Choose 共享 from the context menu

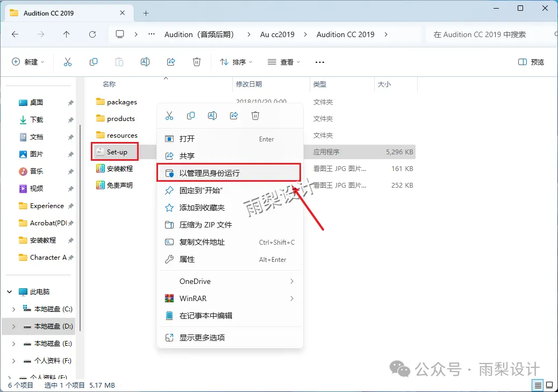(230, 156)
